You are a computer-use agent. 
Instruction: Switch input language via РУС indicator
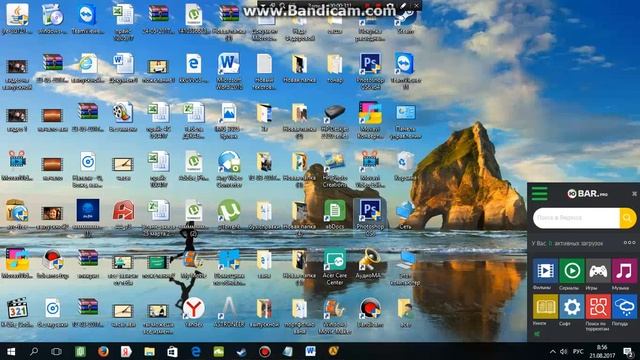pos(578,351)
